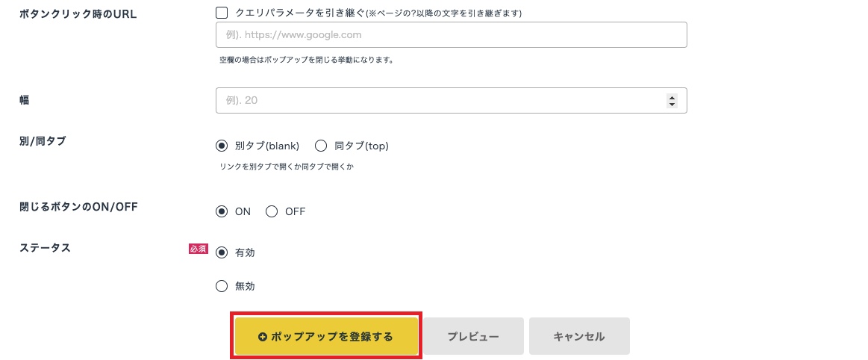Open the プレビュー preview button

point(473,336)
